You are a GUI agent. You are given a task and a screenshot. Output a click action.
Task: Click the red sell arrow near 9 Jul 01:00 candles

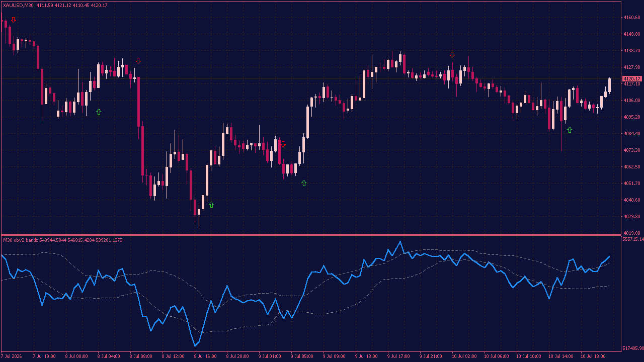point(283,144)
